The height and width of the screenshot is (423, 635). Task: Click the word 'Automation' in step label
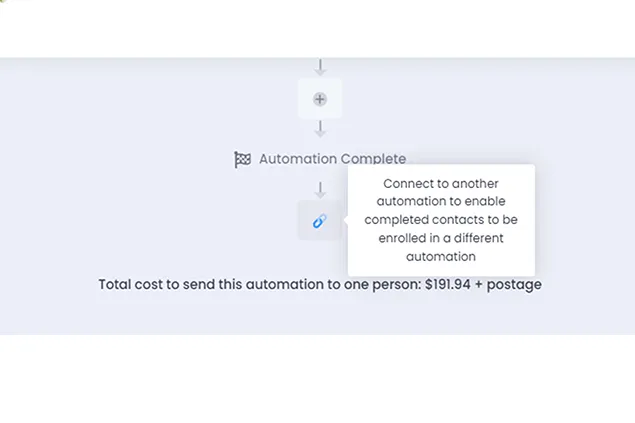click(x=298, y=159)
